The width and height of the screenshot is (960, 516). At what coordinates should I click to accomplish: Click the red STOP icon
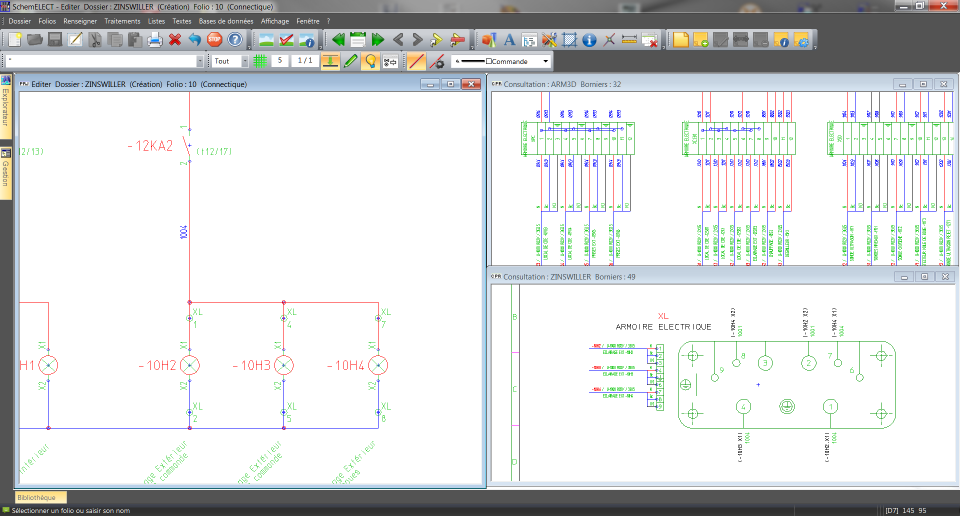[x=214, y=40]
